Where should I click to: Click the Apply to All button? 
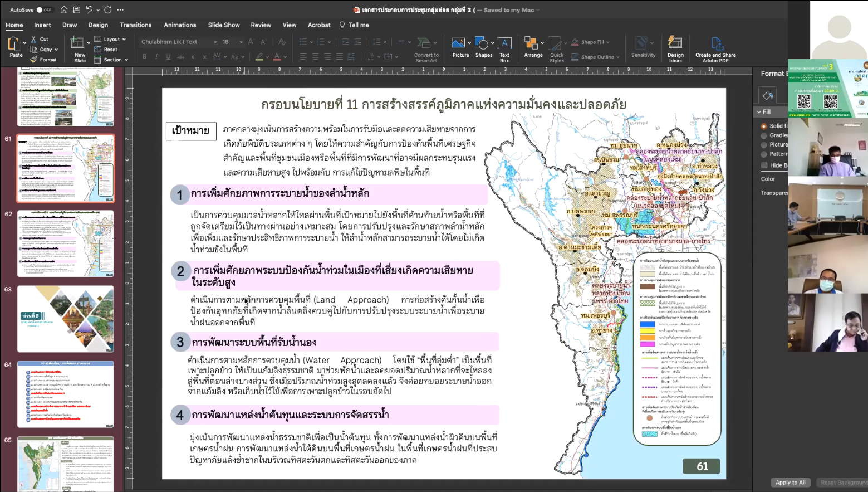[790, 483]
